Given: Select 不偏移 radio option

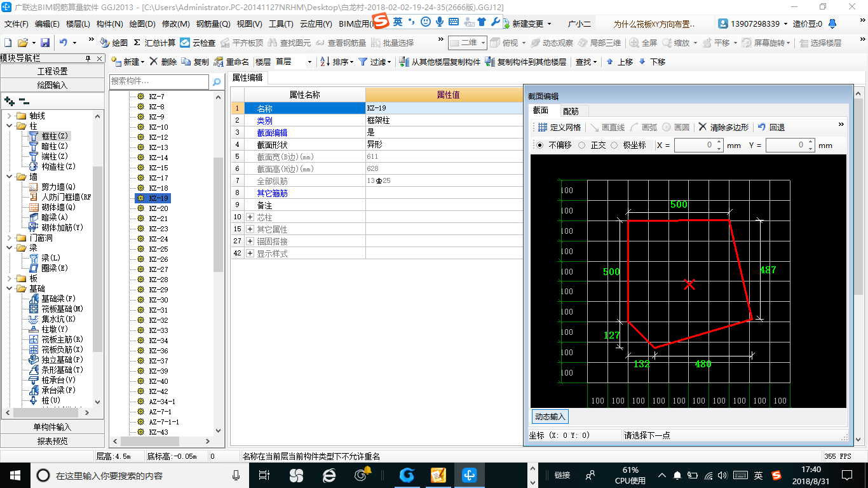Looking at the screenshot, I should point(554,145).
